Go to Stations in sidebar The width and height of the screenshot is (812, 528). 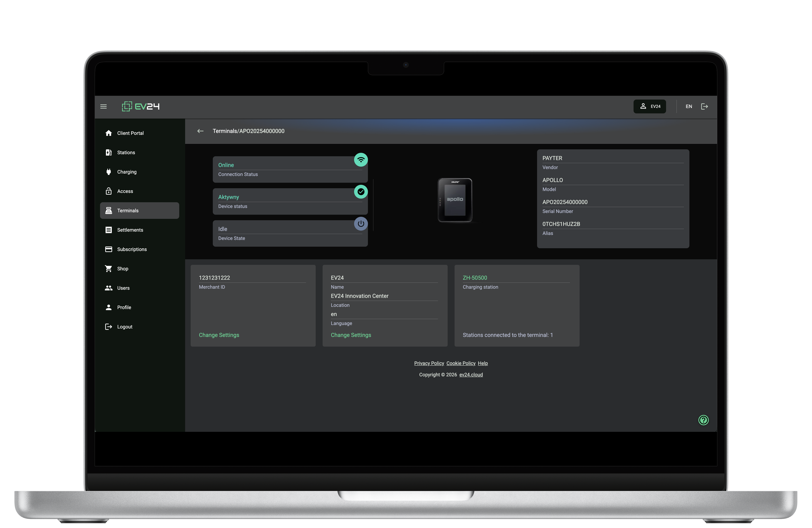click(x=126, y=153)
